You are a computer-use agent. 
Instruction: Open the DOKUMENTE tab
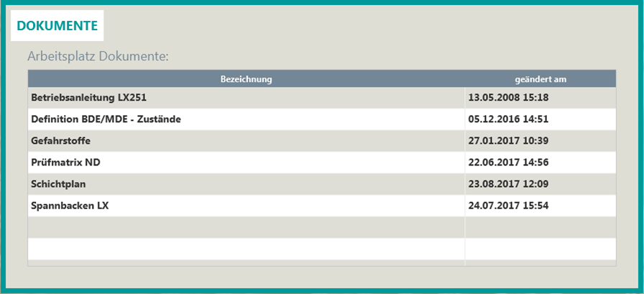tap(57, 26)
